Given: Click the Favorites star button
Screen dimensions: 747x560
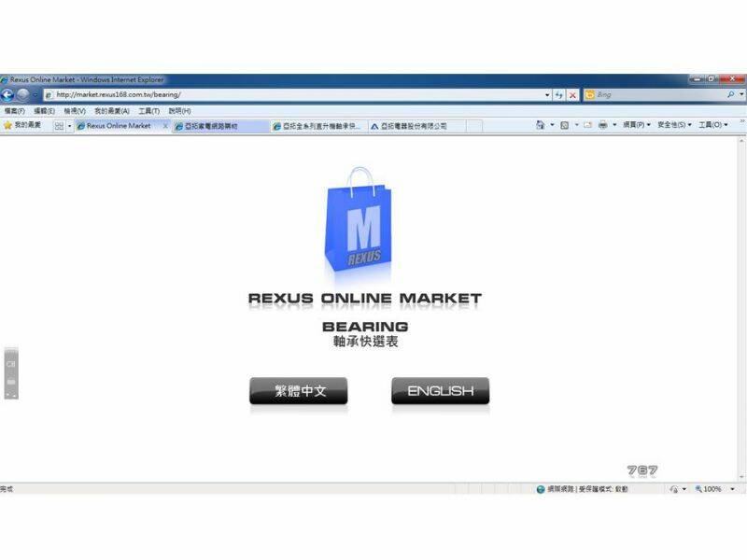Looking at the screenshot, I should [22, 125].
